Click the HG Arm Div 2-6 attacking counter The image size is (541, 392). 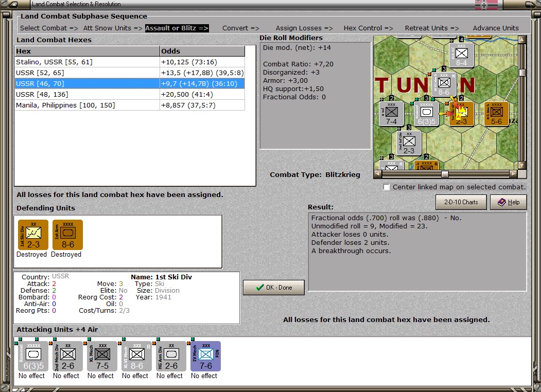click(171, 356)
